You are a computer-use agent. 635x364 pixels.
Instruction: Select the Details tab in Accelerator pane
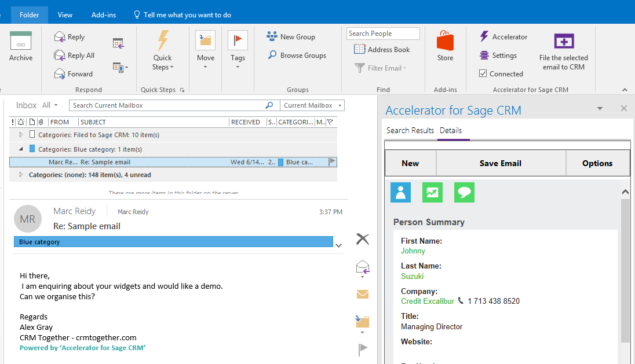click(x=451, y=130)
